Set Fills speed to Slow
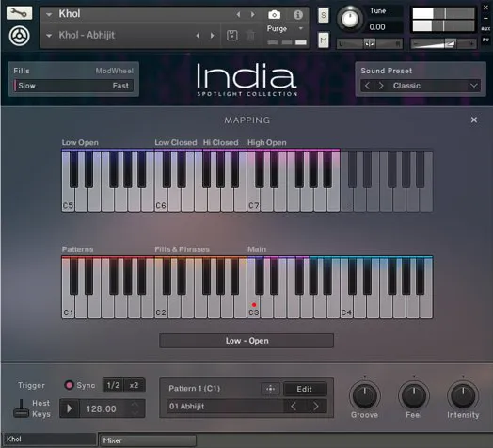 coord(26,86)
